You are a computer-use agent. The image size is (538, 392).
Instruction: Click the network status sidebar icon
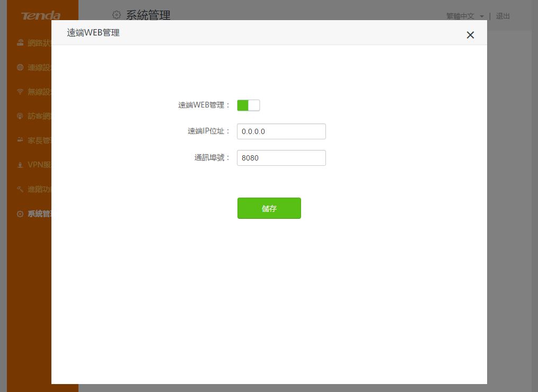click(20, 43)
